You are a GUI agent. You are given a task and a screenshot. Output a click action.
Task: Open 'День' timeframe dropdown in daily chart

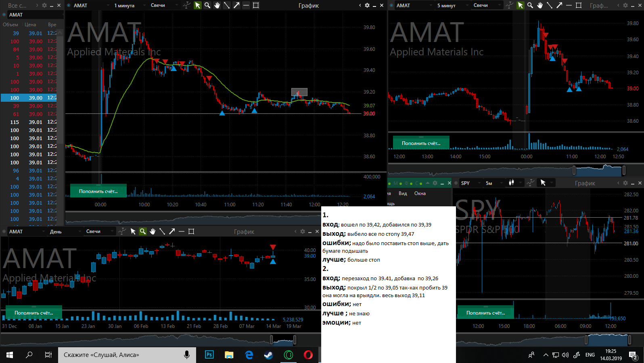pos(65,231)
